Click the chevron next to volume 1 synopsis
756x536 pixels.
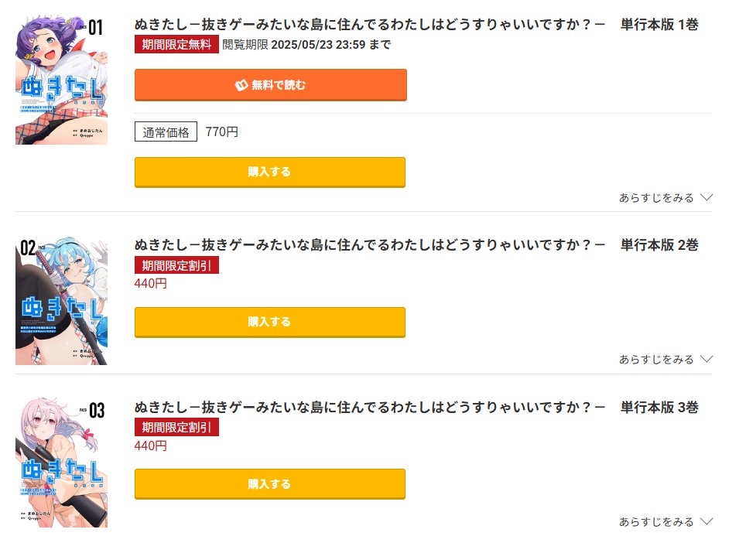click(x=706, y=198)
